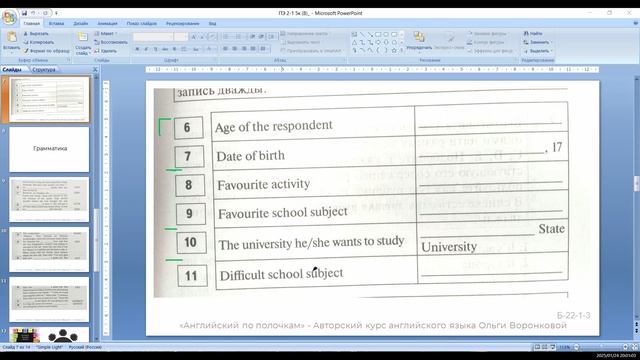640x360 pixels.
Task: Switch to the Слайды pane tab
Action: point(12,70)
